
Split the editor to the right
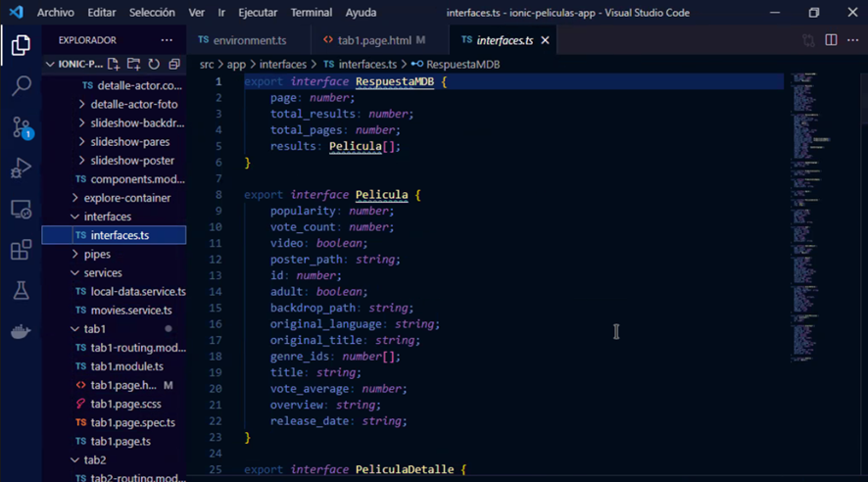tap(831, 40)
